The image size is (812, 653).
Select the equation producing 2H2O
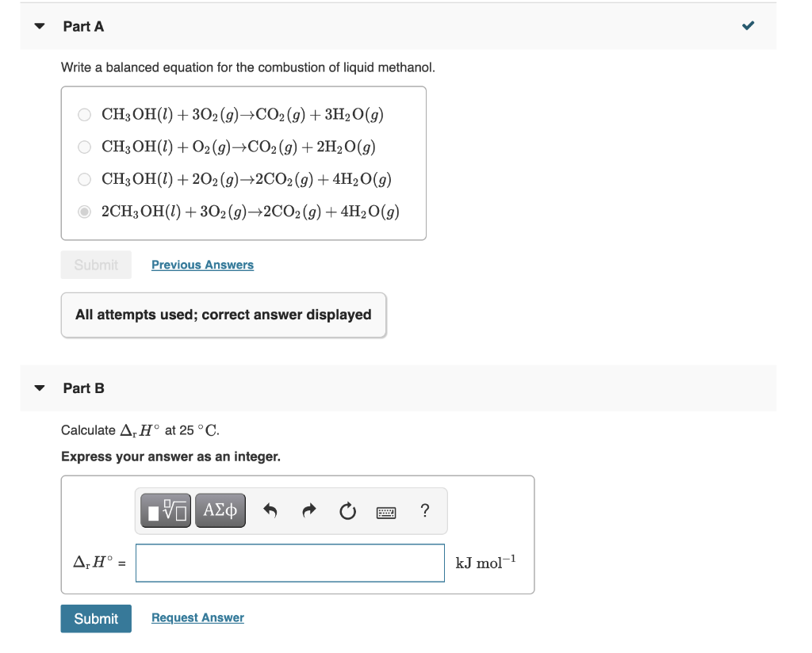(x=84, y=147)
